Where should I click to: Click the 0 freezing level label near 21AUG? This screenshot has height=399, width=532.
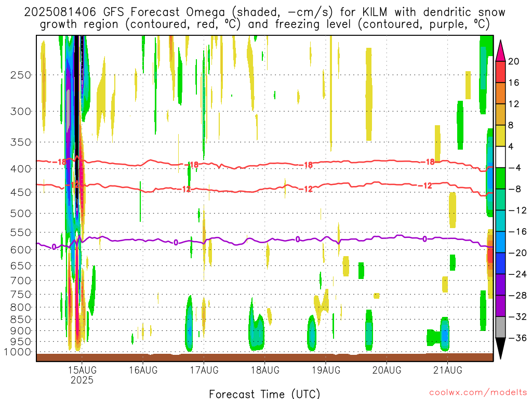pyautogui.click(x=425, y=239)
